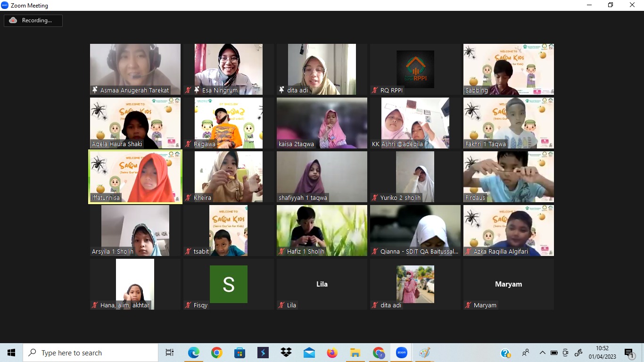This screenshot has width=644, height=362.
Task: Open the notification center in the taskbar
Action: coord(629,353)
